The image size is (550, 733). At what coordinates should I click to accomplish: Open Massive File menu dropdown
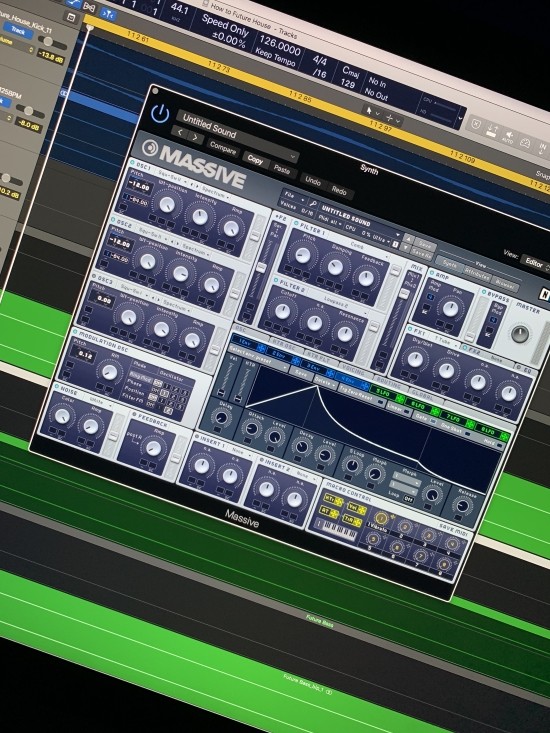click(294, 197)
